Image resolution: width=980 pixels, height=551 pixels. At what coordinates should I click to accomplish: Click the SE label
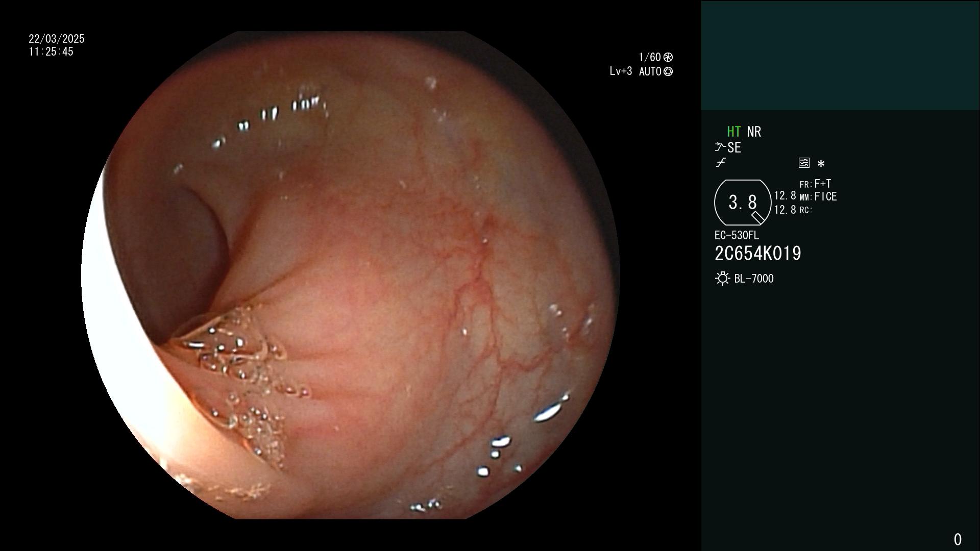(734, 147)
